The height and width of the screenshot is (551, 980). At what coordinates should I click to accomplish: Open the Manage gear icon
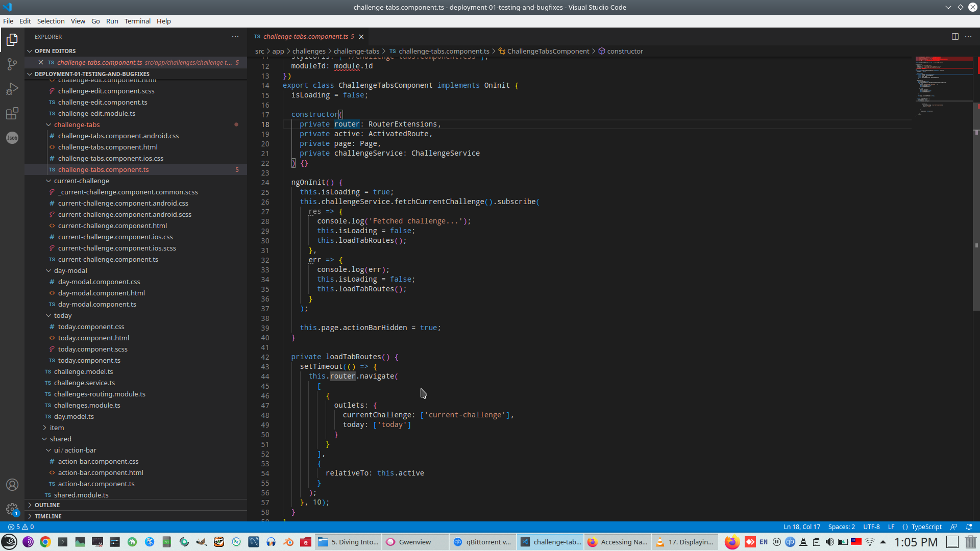[12, 509]
